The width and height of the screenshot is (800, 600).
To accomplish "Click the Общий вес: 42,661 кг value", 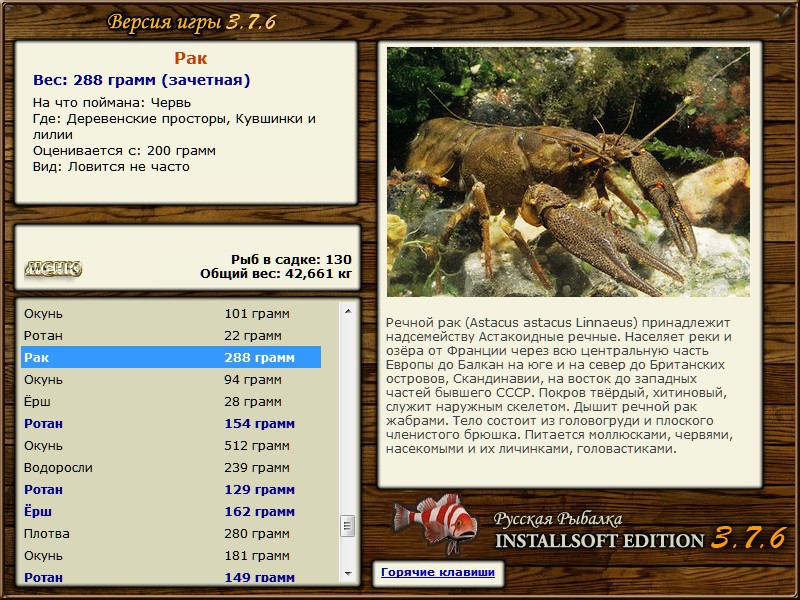I will coord(276,273).
